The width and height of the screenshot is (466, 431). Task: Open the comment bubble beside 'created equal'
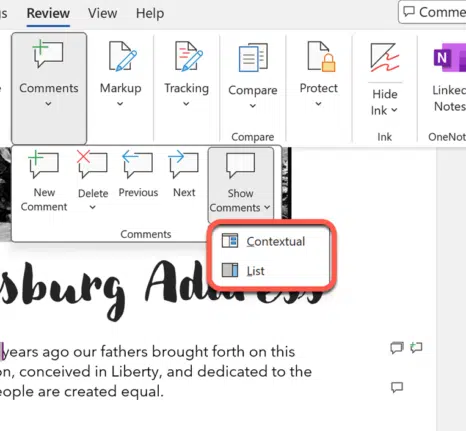[397, 387]
